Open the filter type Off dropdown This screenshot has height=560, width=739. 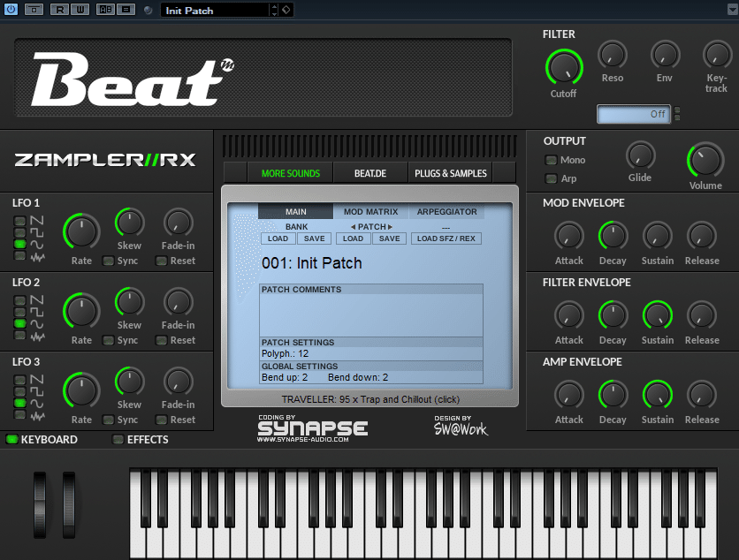click(x=634, y=114)
